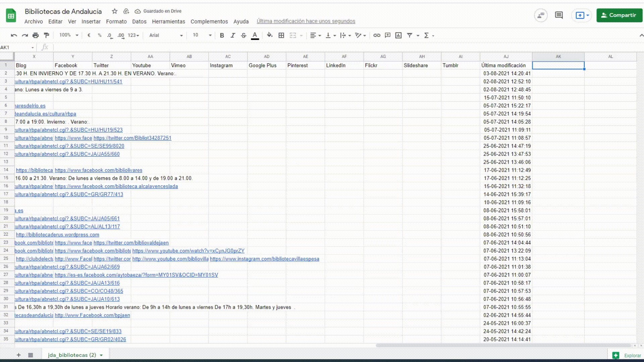This screenshot has height=362, width=644.
Task: Decrease decimal places
Action: [110, 35]
